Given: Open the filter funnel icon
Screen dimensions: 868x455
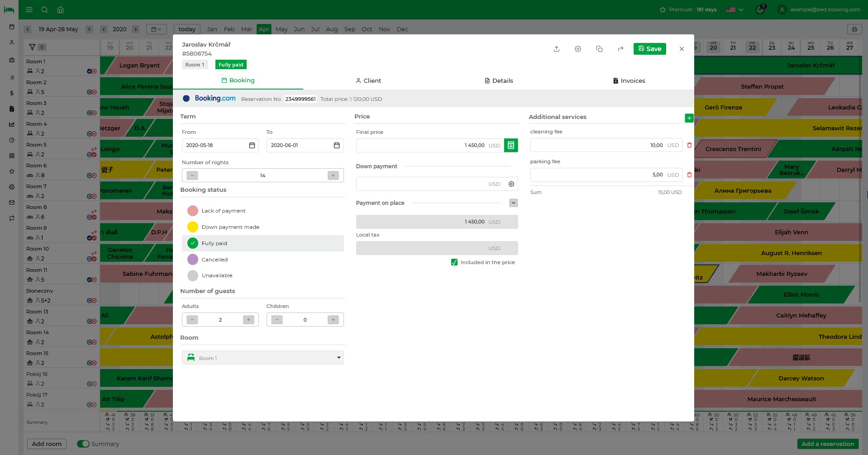Looking at the screenshot, I should (x=32, y=47).
